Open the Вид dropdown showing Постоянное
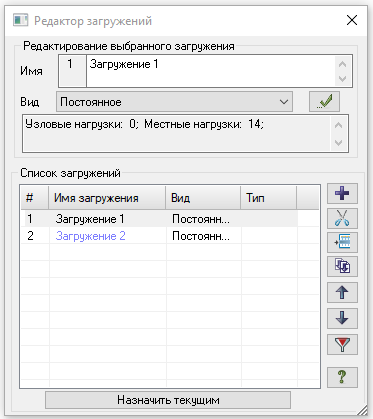The height and width of the screenshot is (419, 373). tap(174, 102)
